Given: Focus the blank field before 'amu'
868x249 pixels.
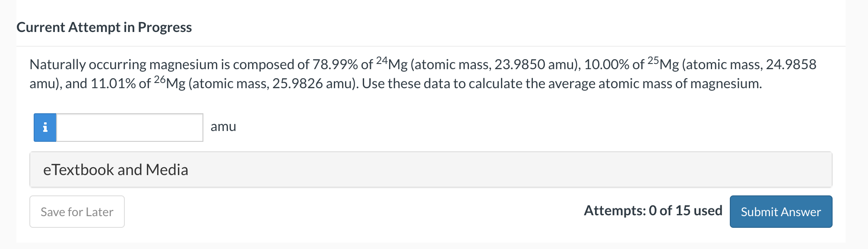Looking at the screenshot, I should point(129,127).
